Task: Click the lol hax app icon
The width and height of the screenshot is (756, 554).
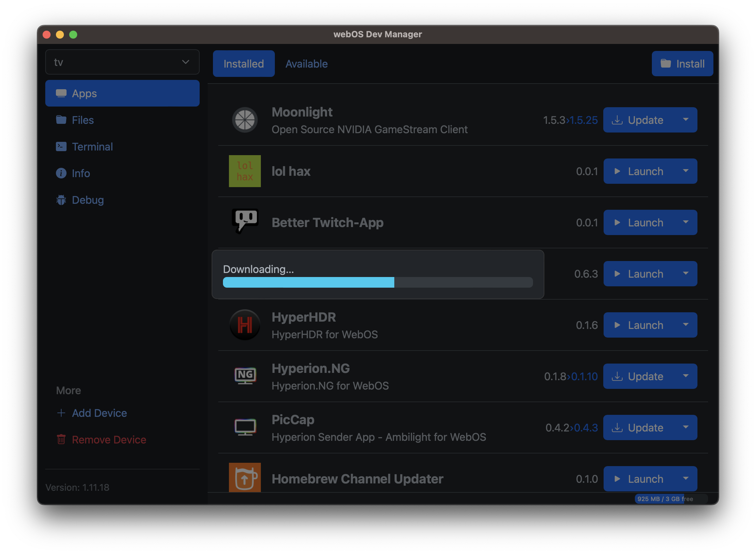Action: pos(245,171)
